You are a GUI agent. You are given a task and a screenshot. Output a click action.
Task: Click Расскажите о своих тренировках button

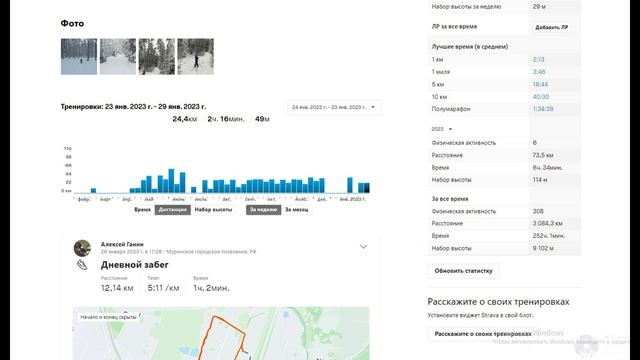482,334
